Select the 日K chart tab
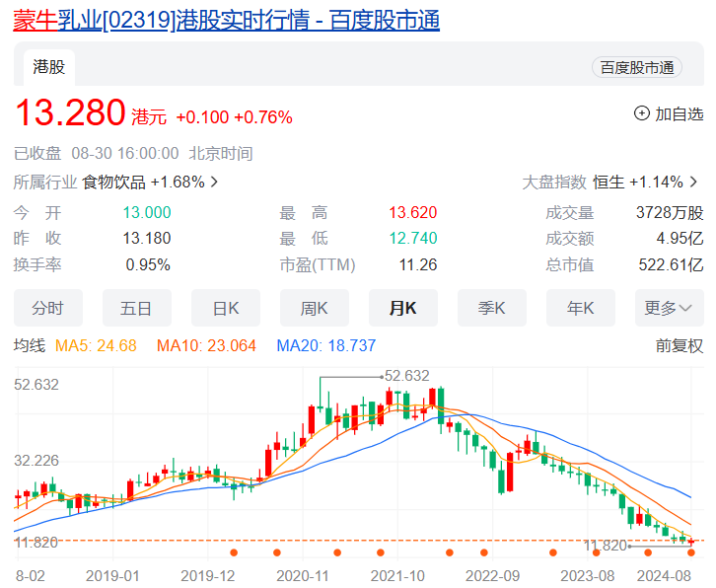 226,308
